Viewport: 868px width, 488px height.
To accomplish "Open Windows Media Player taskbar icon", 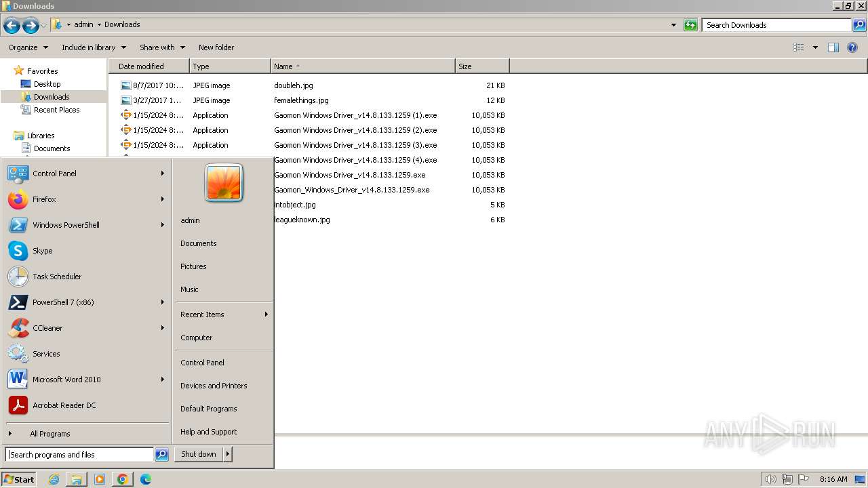I will tap(100, 479).
